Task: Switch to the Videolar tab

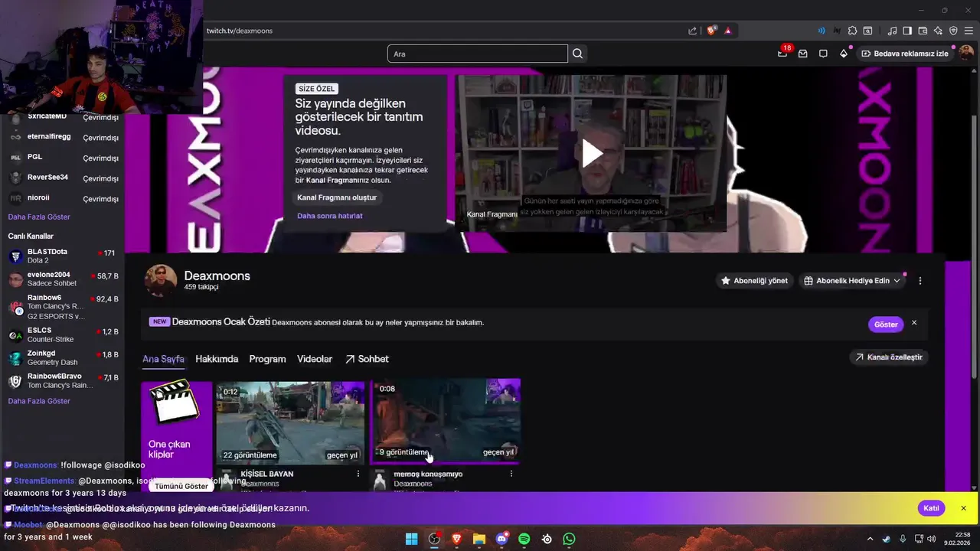Action: coord(315,359)
